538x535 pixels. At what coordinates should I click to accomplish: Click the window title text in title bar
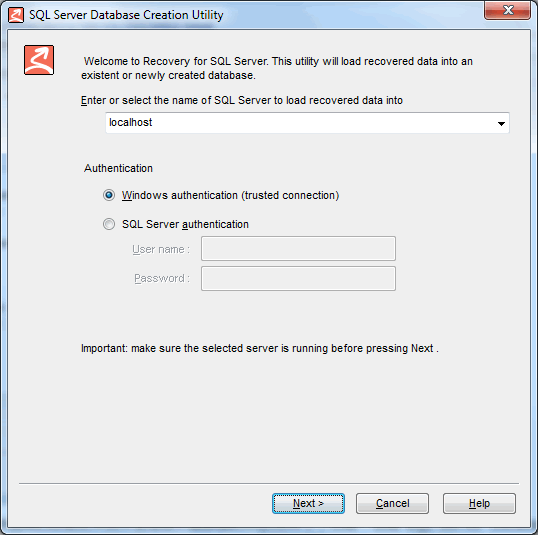tap(126, 15)
